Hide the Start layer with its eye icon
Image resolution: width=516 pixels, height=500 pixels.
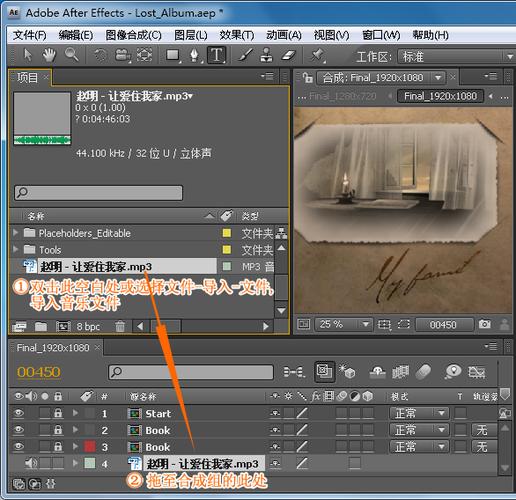[19, 413]
